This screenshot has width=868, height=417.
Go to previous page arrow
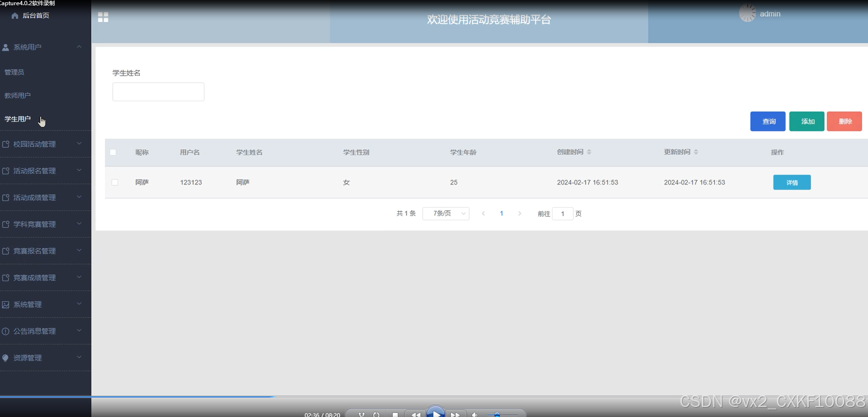click(x=483, y=214)
